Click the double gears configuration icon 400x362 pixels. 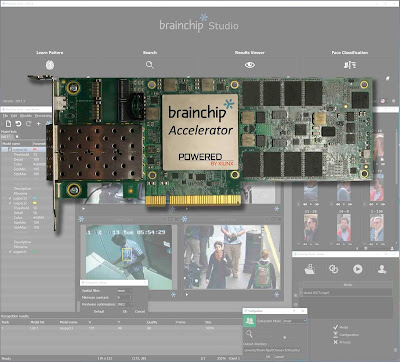coord(333,269)
